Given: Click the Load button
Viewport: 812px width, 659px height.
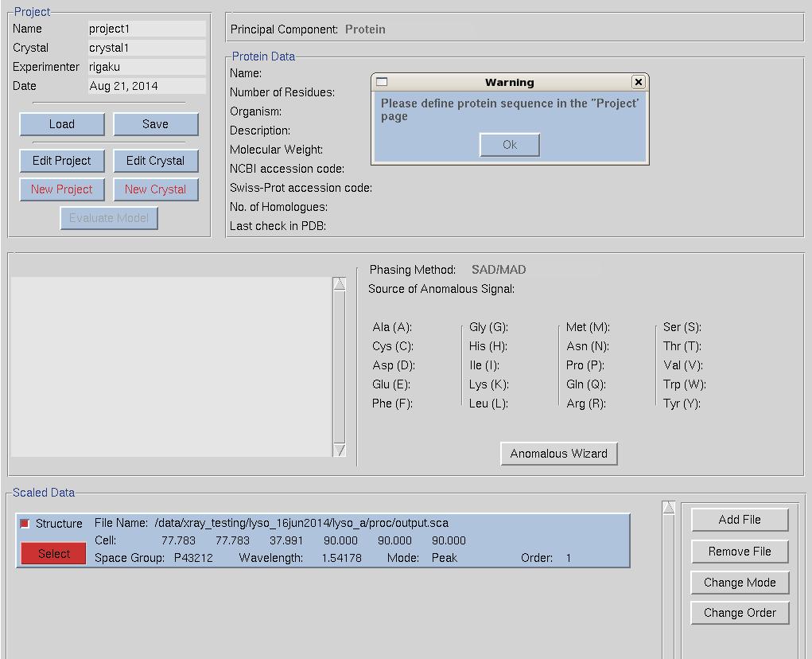Looking at the screenshot, I should 62,124.
